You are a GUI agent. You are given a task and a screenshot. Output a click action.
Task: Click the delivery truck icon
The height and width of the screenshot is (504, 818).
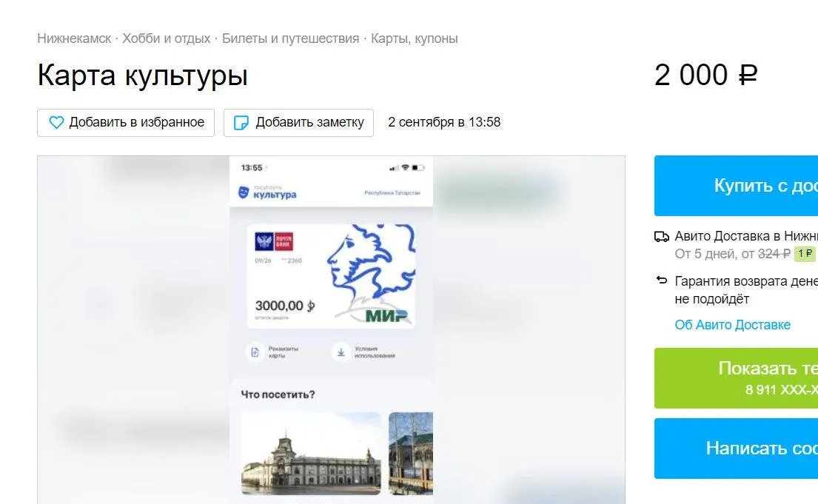pyautogui.click(x=662, y=237)
